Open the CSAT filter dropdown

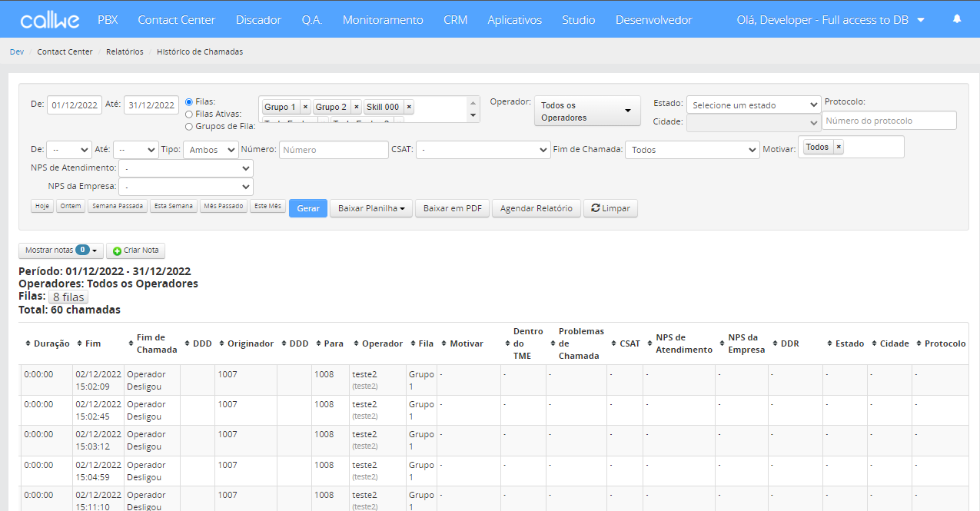[x=483, y=150]
